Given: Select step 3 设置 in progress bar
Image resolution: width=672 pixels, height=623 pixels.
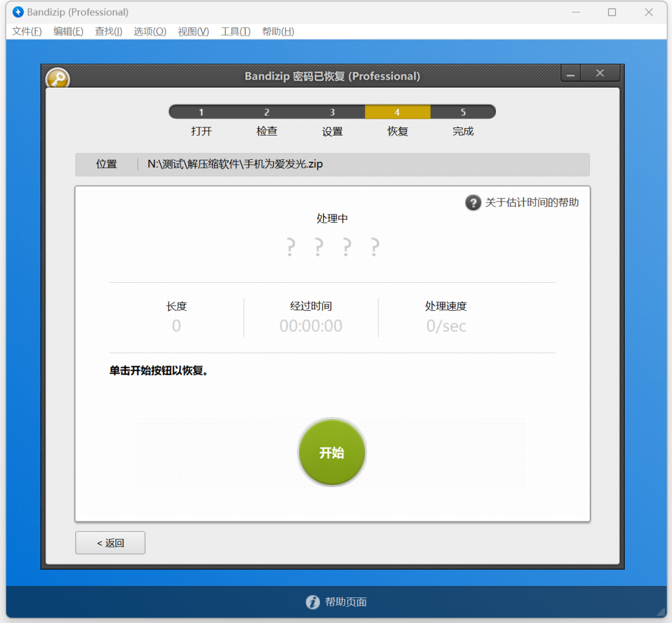Looking at the screenshot, I should coord(332,112).
